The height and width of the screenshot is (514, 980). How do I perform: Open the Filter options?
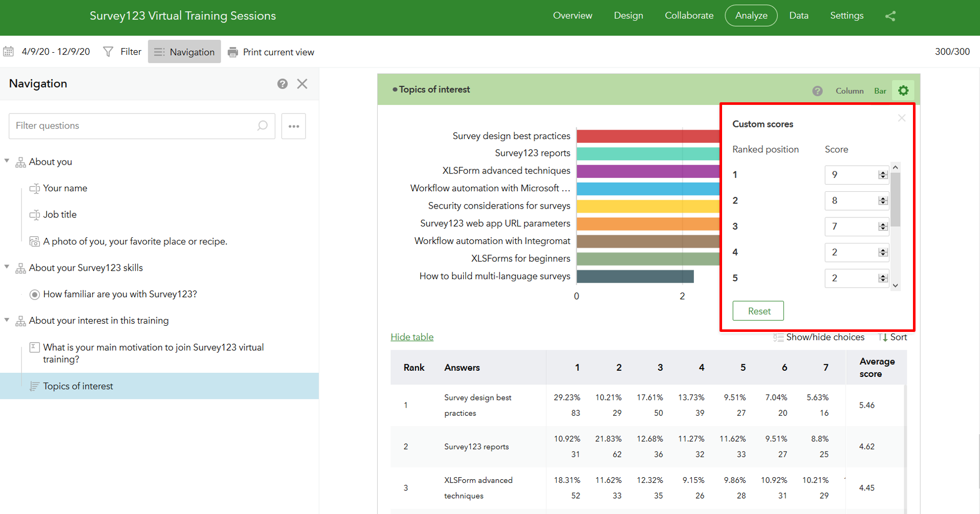coord(122,51)
